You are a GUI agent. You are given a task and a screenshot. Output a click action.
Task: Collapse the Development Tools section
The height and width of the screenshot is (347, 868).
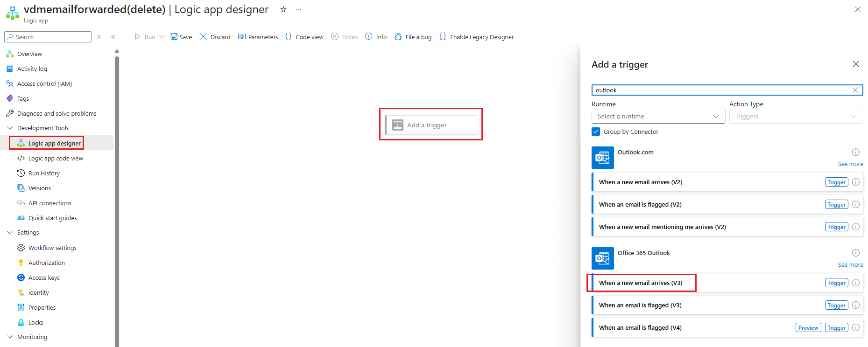(x=10, y=128)
